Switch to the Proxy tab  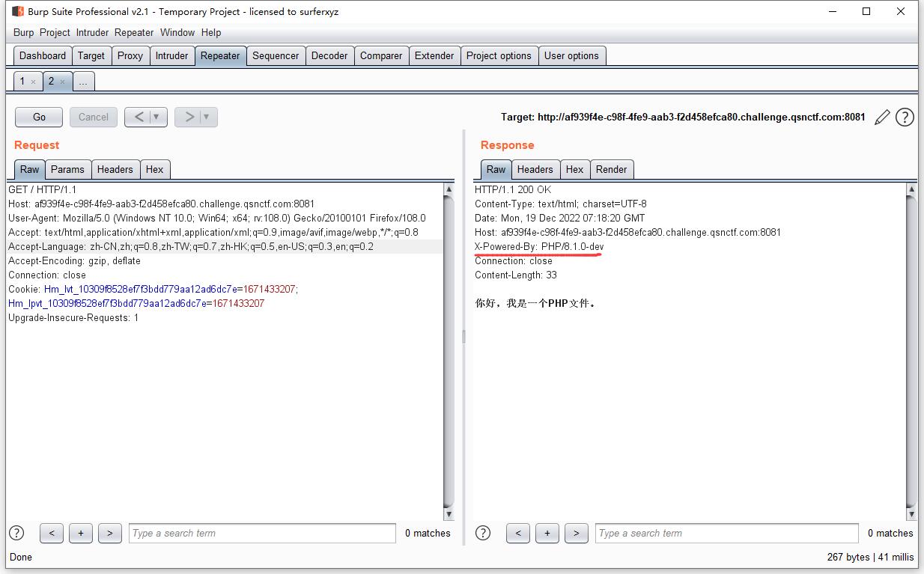click(x=130, y=55)
